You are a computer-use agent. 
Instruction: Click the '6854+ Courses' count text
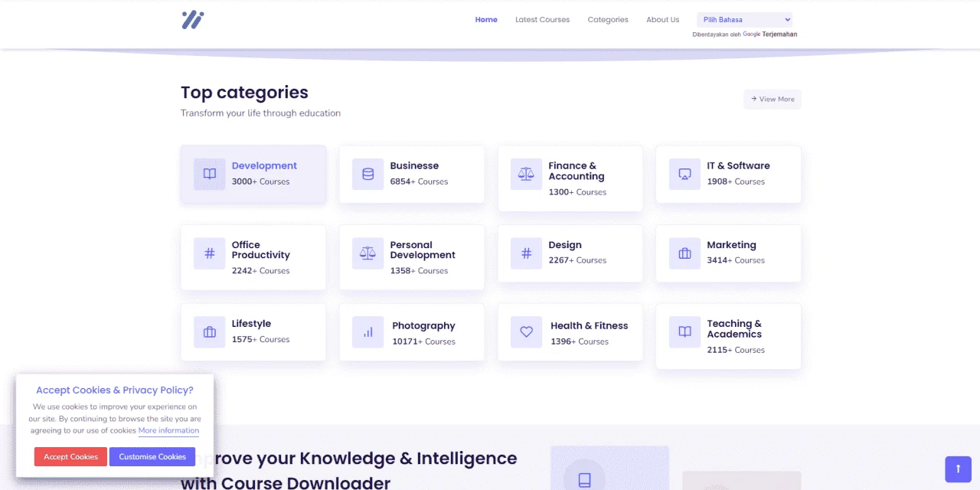pos(420,182)
